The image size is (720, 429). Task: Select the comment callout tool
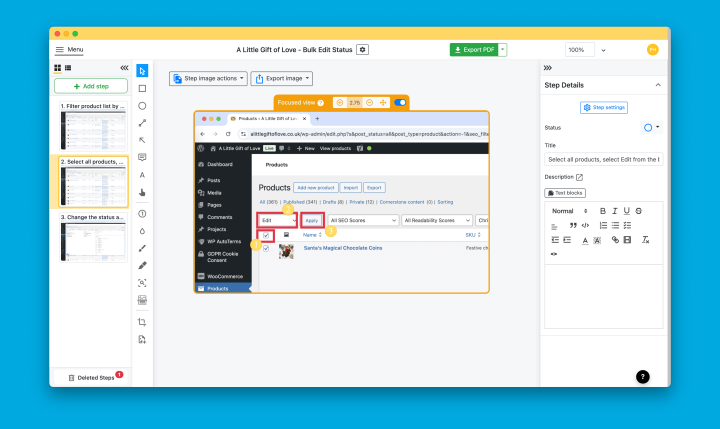142,157
